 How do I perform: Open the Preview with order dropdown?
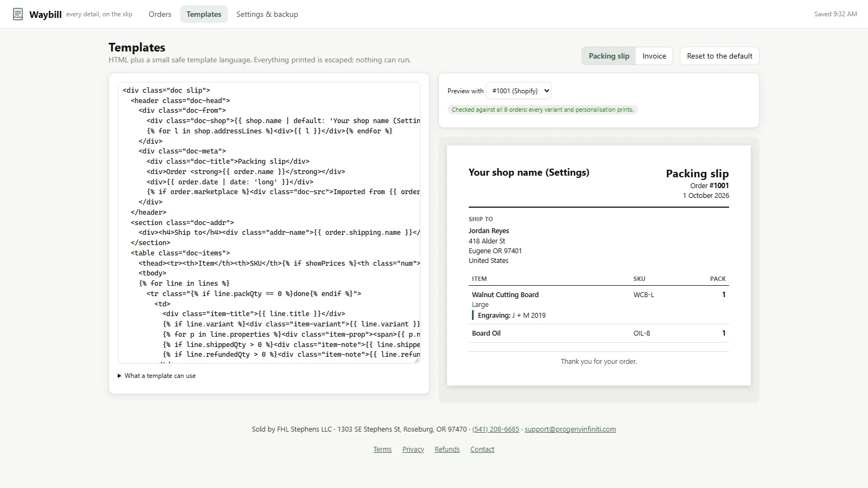519,91
